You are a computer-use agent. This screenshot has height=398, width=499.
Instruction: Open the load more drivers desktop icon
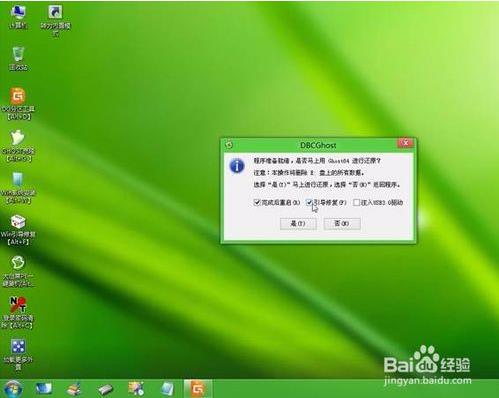click(x=18, y=355)
